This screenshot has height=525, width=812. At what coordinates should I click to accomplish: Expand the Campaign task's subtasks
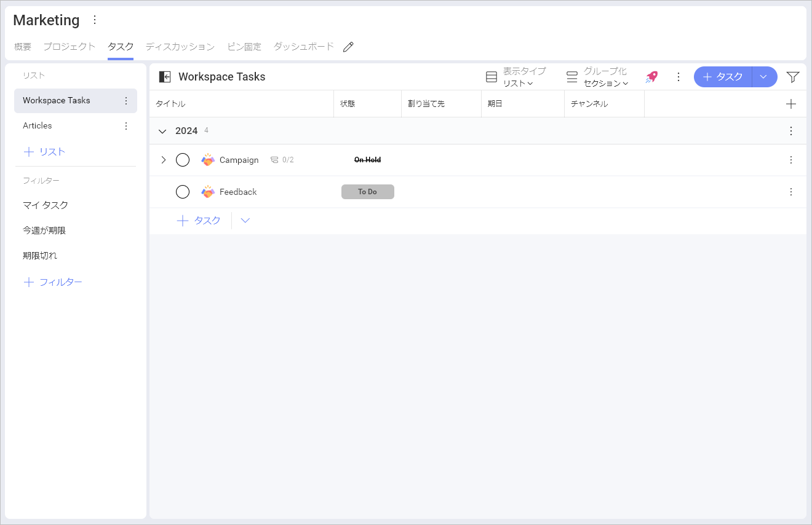coord(163,160)
